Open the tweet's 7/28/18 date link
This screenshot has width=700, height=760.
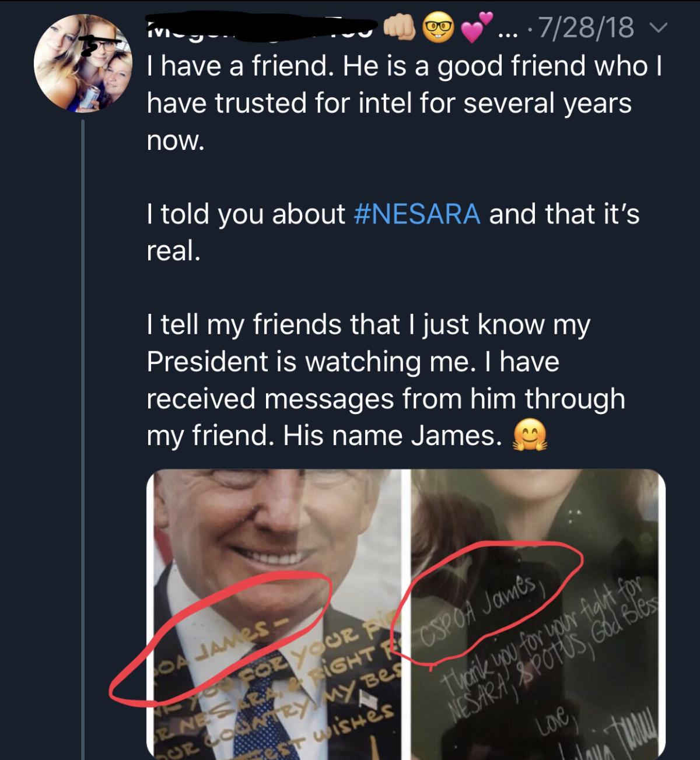tap(585, 27)
